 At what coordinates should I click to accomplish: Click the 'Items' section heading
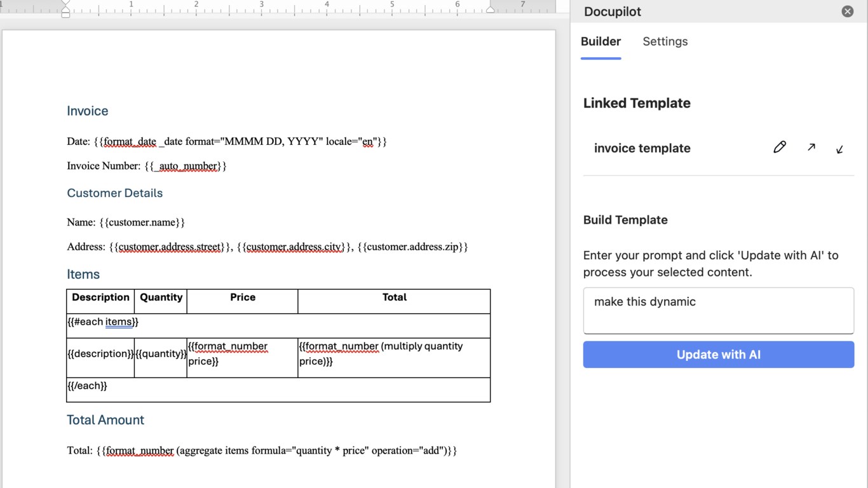83,274
